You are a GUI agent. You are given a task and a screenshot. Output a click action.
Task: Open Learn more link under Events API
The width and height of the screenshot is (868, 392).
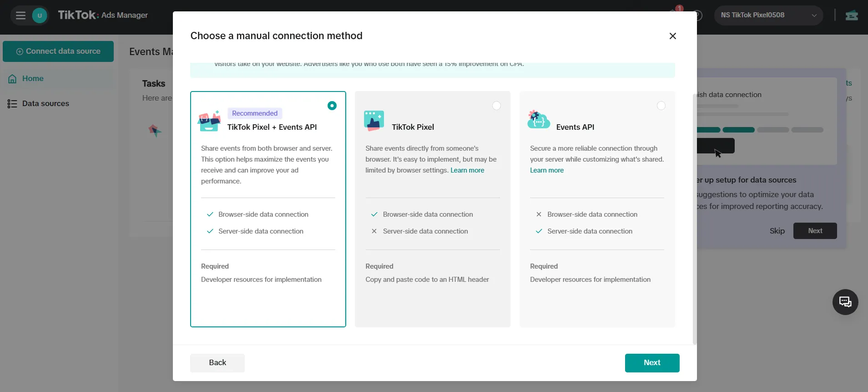tap(547, 170)
